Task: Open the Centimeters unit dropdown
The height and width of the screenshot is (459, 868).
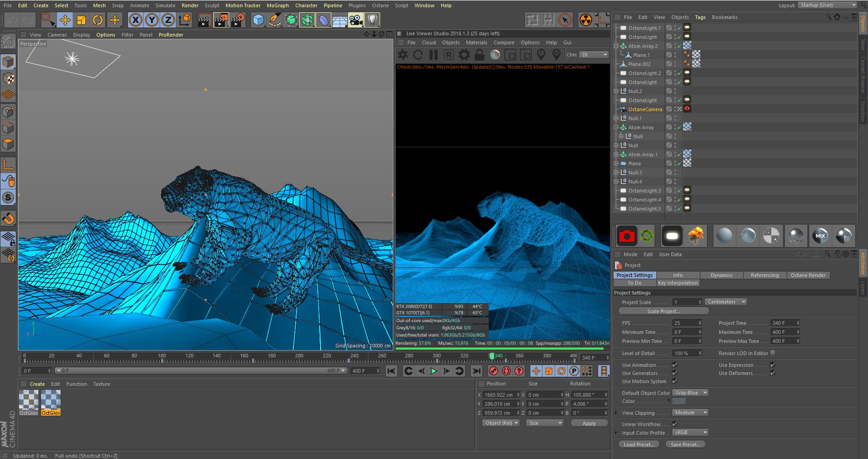Action: pyautogui.click(x=726, y=302)
